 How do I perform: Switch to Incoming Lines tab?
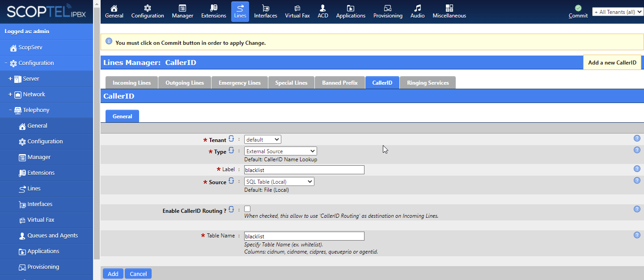[x=131, y=83]
